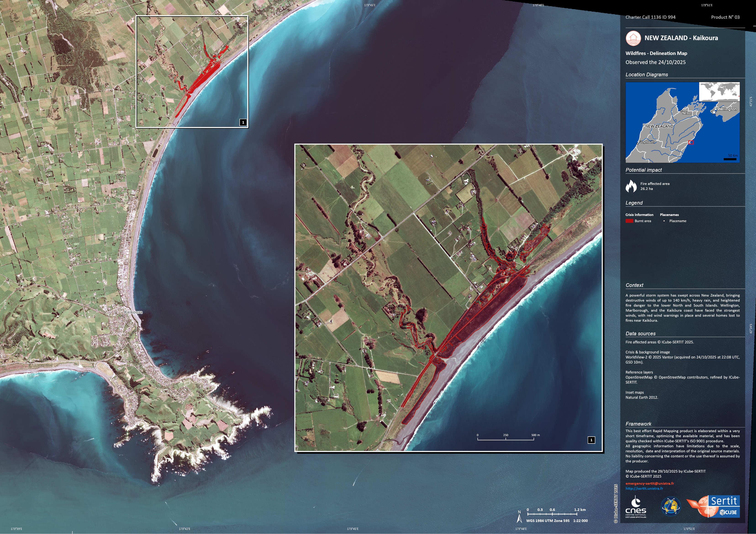Click the Kaikoura placename label on map
This screenshot has height=534, width=756.
pyautogui.click(x=133, y=312)
